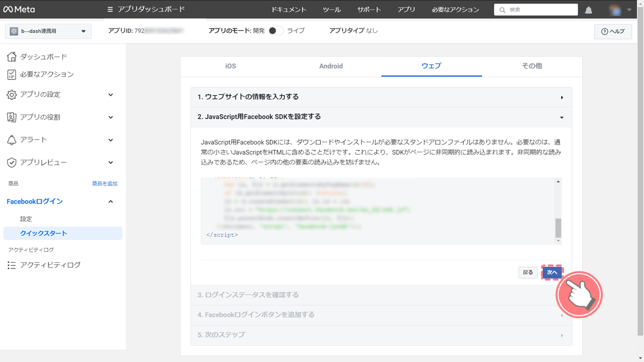Click the アラート bell icon in sidebar
644x362 pixels.
point(12,140)
